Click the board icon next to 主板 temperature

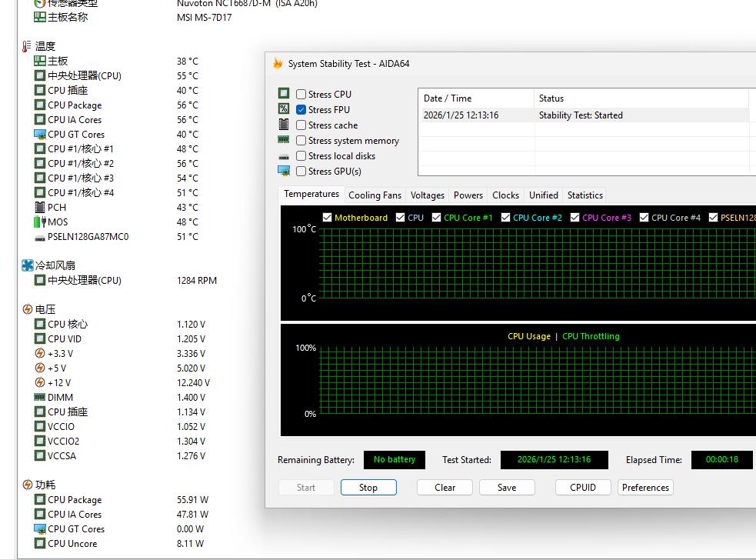click(x=39, y=61)
